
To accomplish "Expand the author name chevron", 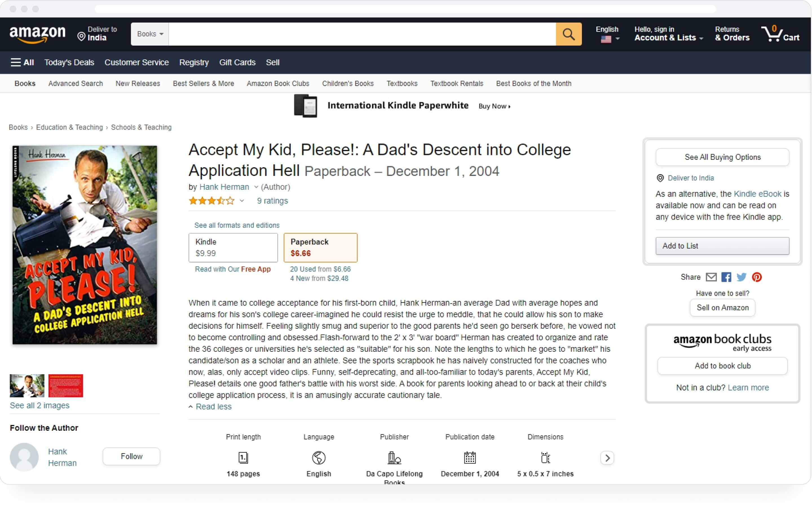I will tap(256, 187).
